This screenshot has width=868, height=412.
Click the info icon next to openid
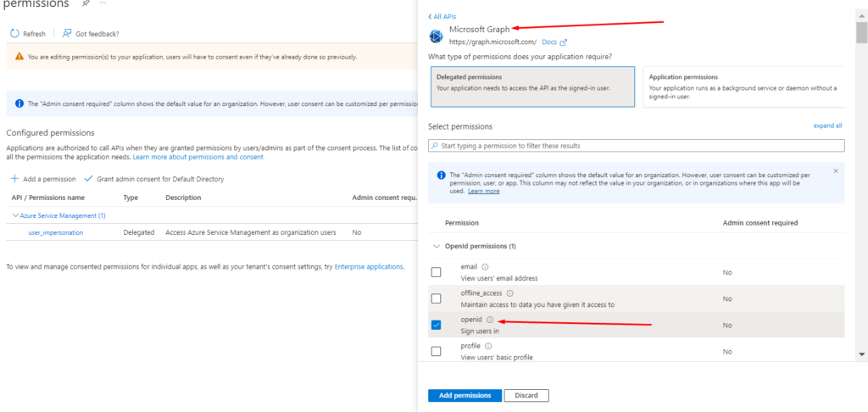(x=489, y=320)
